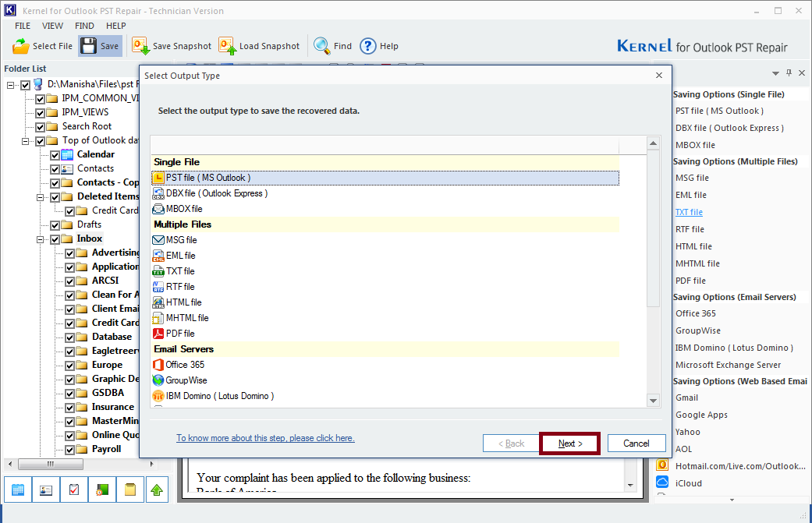Click Yahoo in saving options panel
This screenshot has width=812, height=523.
tap(688, 432)
